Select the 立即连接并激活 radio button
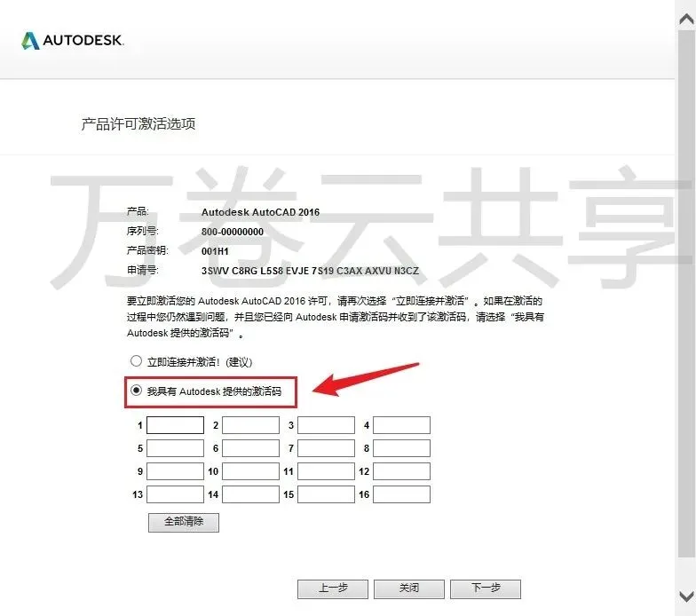 click(x=137, y=361)
